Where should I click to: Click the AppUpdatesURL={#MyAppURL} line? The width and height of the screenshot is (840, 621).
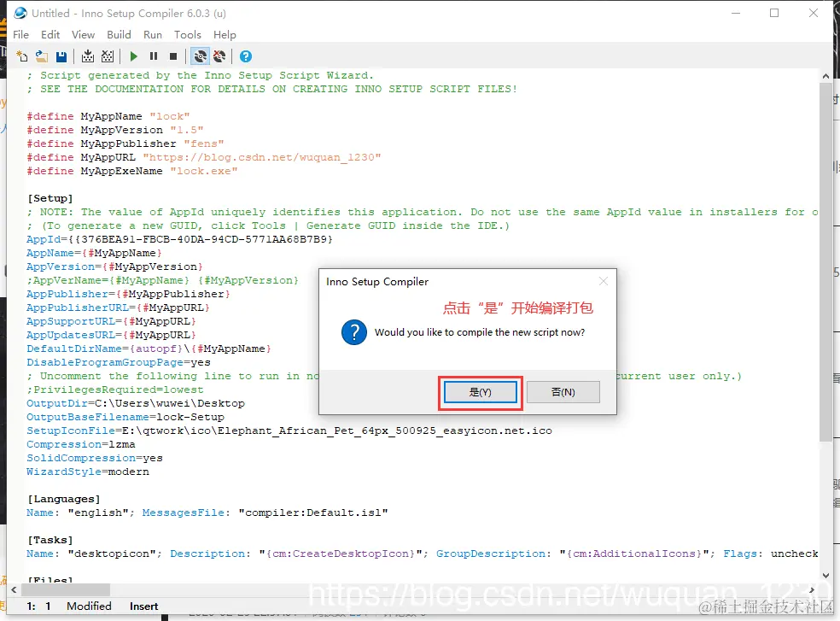pyautogui.click(x=112, y=335)
